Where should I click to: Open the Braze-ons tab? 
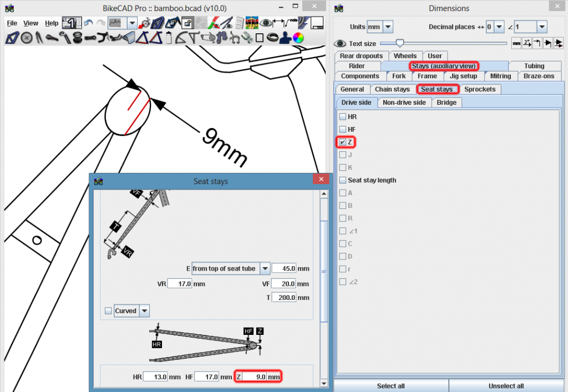pos(539,76)
